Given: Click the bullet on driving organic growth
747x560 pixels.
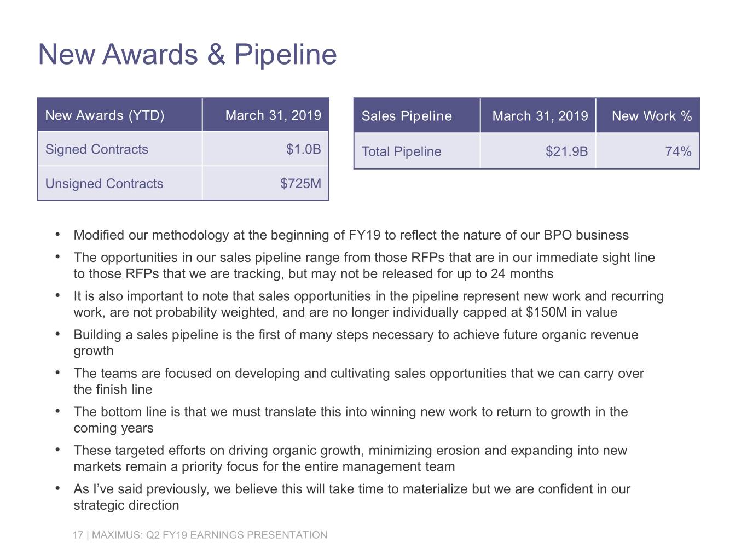Looking at the screenshot, I should point(350,458).
